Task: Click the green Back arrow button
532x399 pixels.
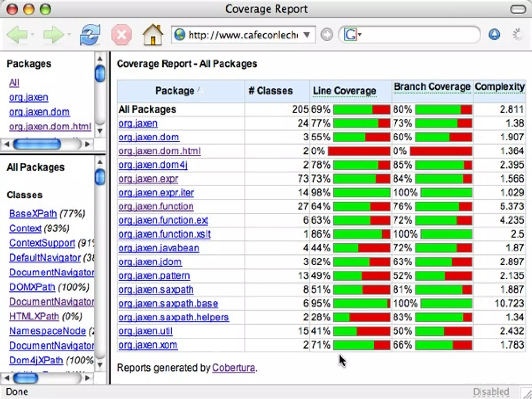Action: pyautogui.click(x=17, y=35)
